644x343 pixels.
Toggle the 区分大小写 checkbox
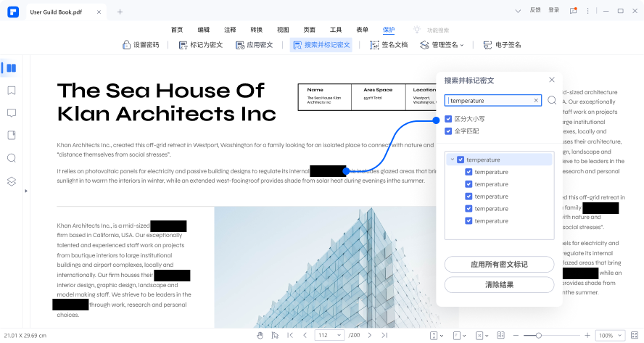pos(448,119)
